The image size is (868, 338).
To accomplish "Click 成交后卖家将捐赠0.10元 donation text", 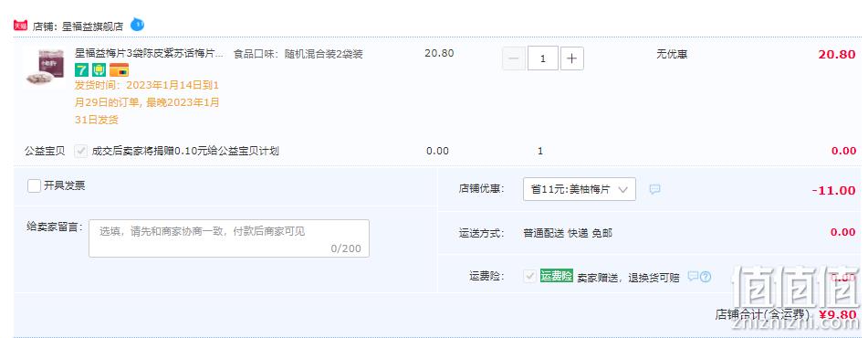I will point(185,151).
